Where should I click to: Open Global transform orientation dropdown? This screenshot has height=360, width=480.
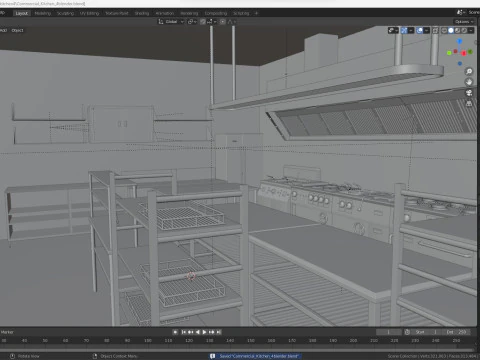(x=171, y=22)
